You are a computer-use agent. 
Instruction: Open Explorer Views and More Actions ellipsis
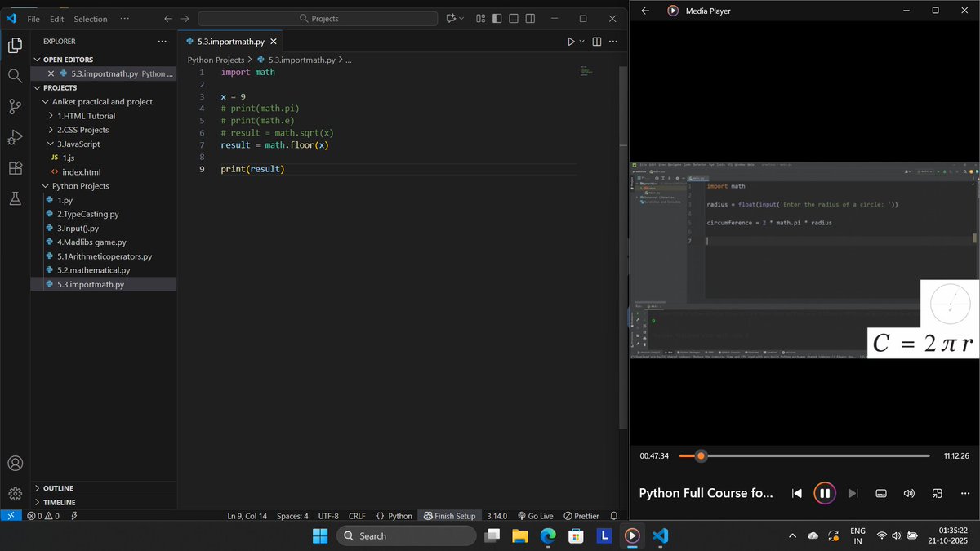(x=163, y=41)
